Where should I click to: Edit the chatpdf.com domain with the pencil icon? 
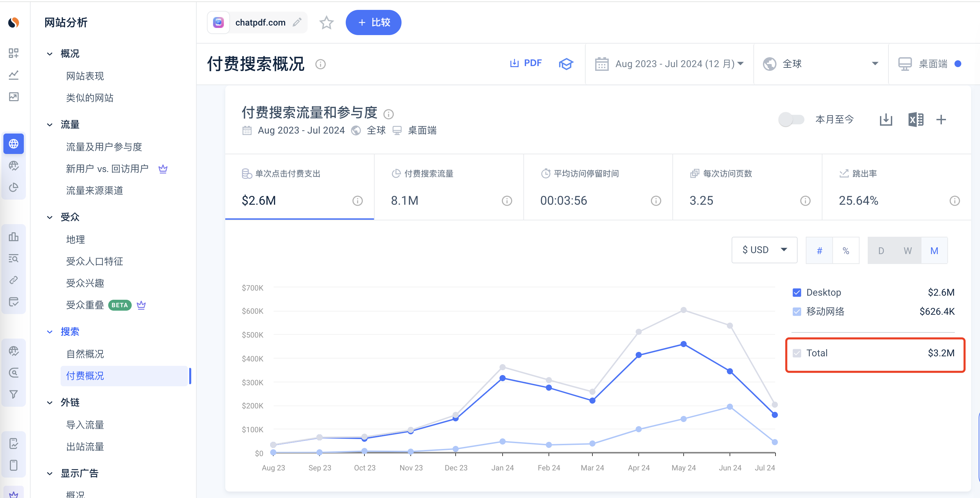pyautogui.click(x=297, y=22)
